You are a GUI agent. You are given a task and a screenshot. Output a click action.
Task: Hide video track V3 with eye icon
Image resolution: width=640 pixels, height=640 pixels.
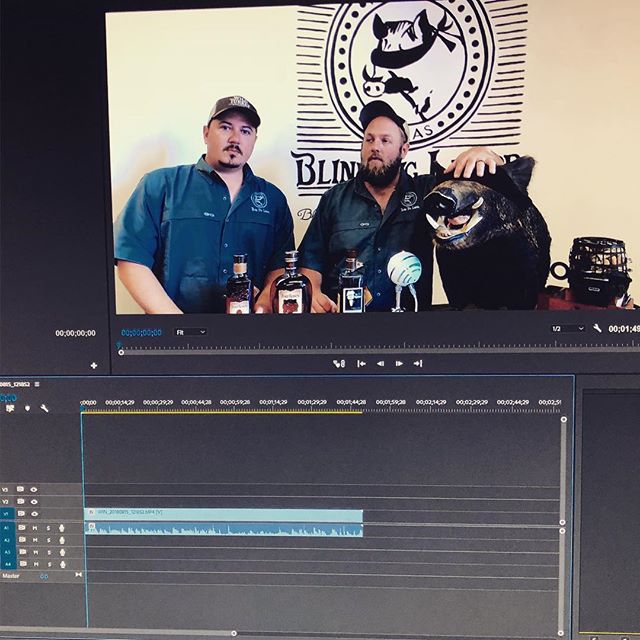[34, 489]
